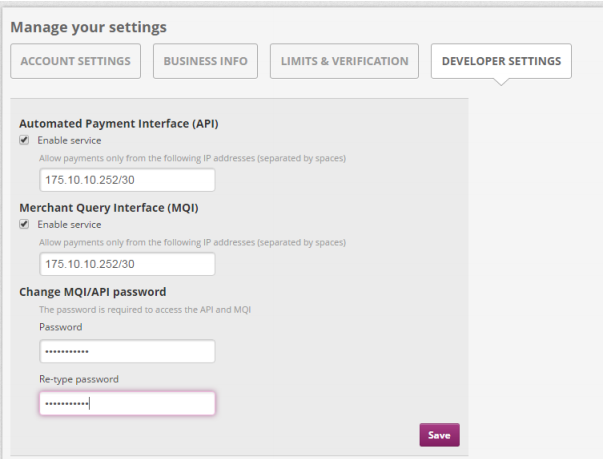Go to Limits & Verification tab

pos(344,61)
